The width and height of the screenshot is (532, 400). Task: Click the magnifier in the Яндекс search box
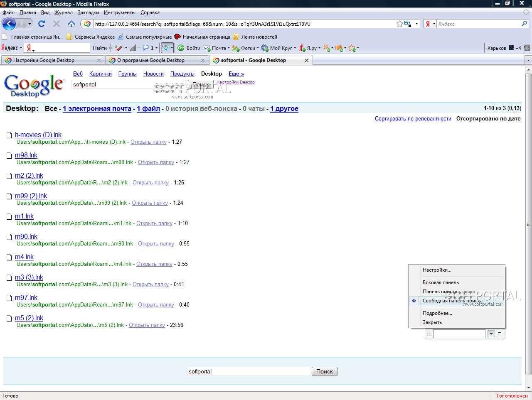[x=524, y=24]
